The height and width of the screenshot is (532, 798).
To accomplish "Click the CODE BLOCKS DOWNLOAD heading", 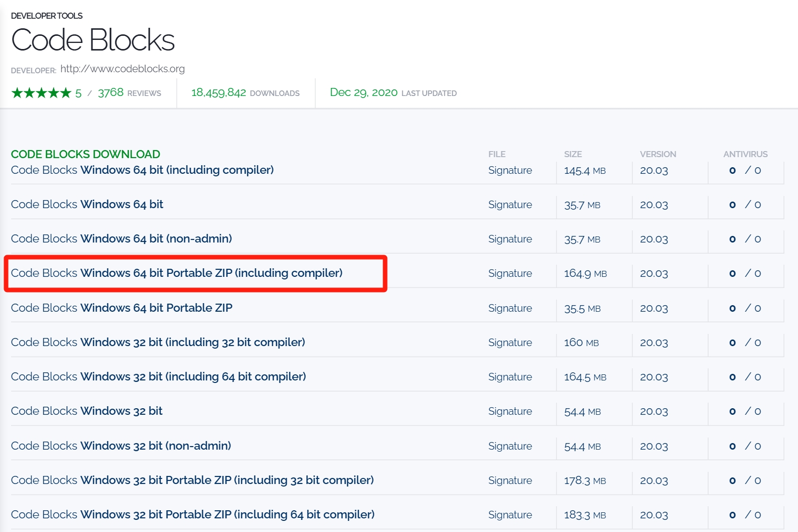I will click(85, 155).
